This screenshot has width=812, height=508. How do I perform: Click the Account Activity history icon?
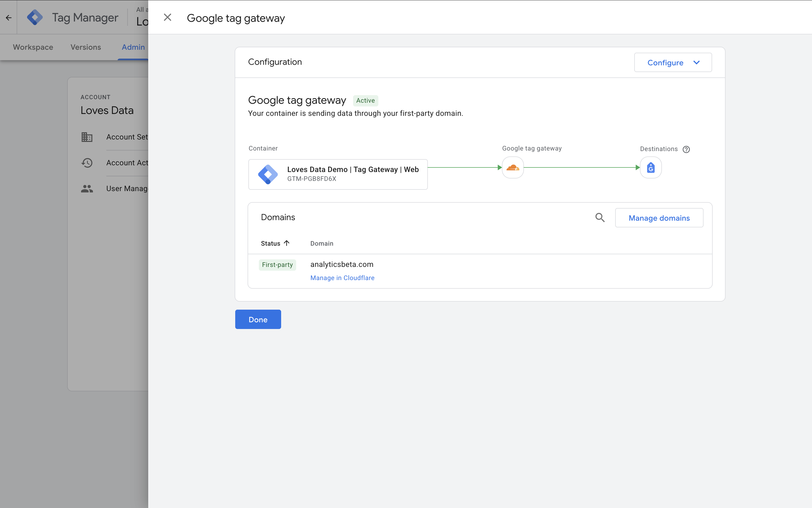(x=87, y=163)
